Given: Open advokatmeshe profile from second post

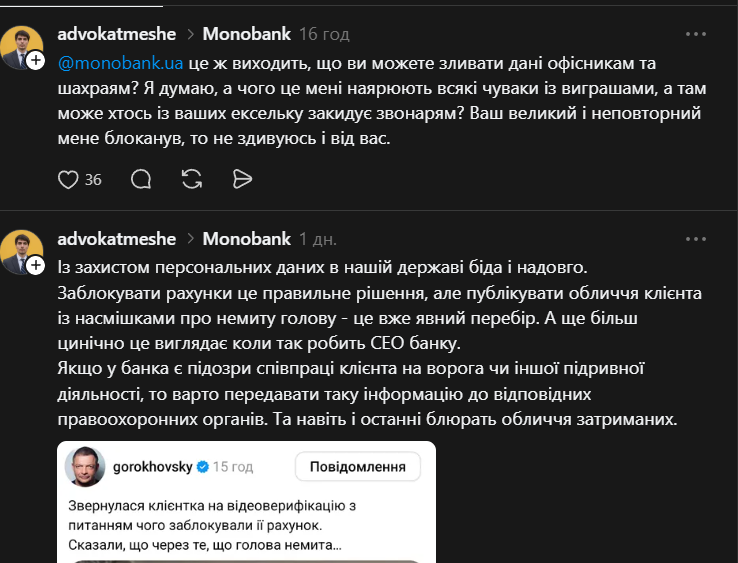Looking at the screenshot, I should [117, 239].
